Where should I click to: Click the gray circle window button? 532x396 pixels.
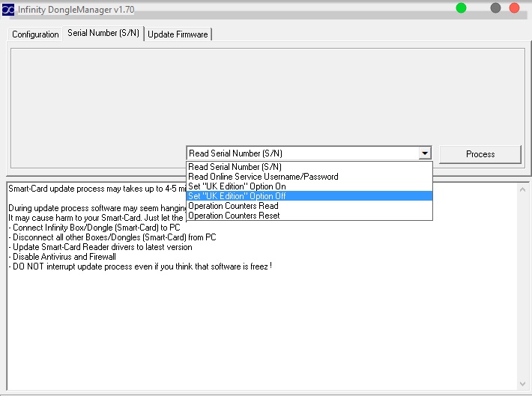point(495,7)
